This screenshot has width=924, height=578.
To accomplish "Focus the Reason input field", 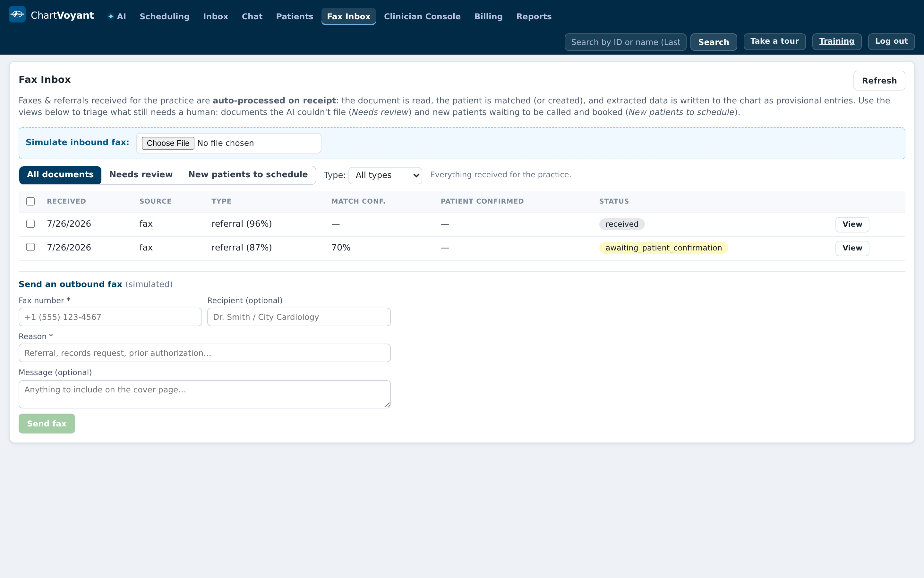I will (205, 353).
